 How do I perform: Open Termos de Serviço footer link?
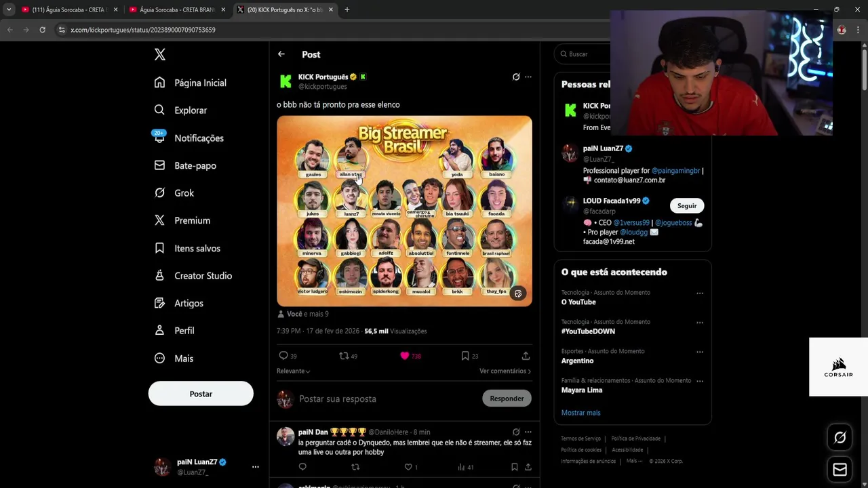tap(580, 439)
